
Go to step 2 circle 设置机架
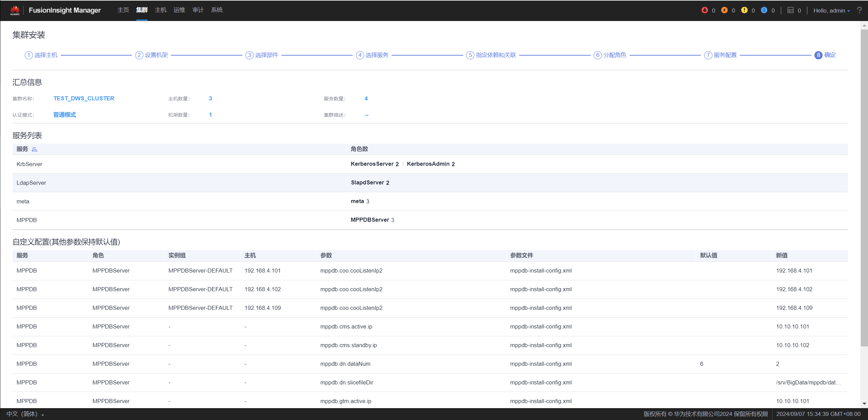(x=139, y=55)
